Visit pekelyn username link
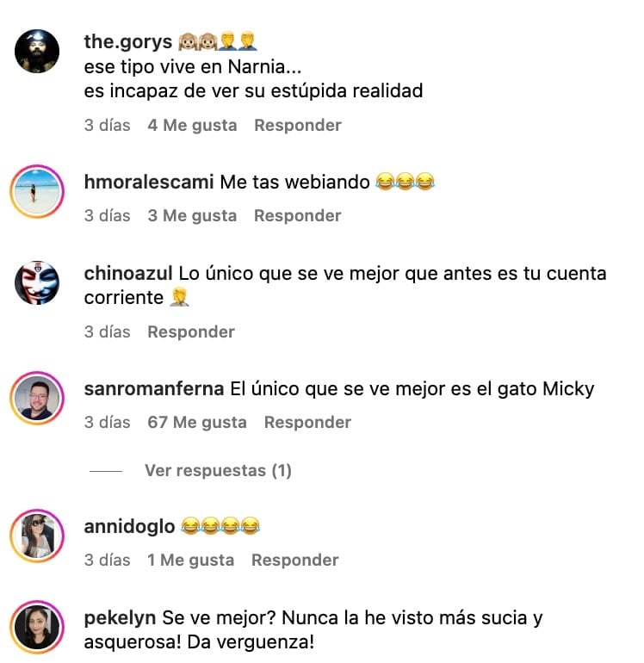 tap(120, 618)
